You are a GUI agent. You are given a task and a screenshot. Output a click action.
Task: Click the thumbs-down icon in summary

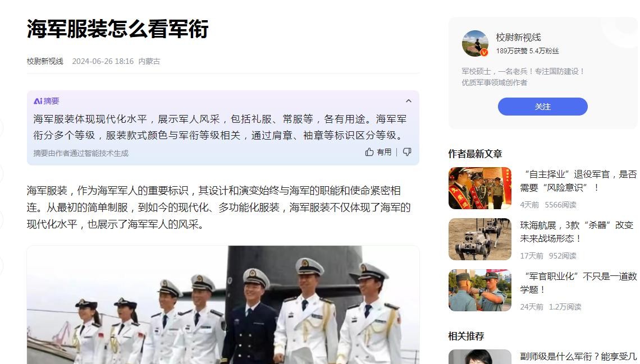tap(407, 152)
